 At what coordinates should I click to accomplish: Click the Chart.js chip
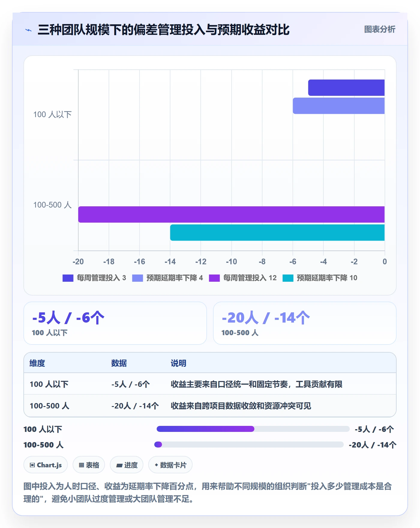pyautogui.click(x=46, y=465)
